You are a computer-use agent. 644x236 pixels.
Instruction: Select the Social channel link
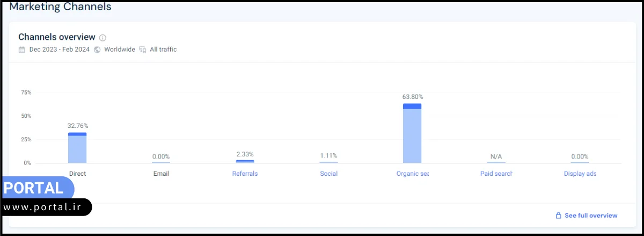click(328, 174)
